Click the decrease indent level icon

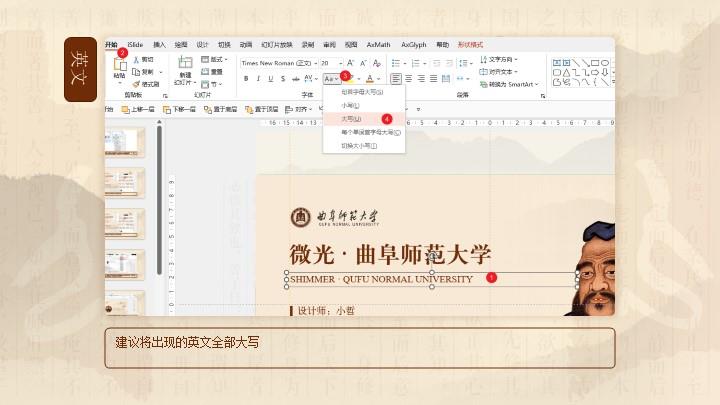(x=437, y=63)
